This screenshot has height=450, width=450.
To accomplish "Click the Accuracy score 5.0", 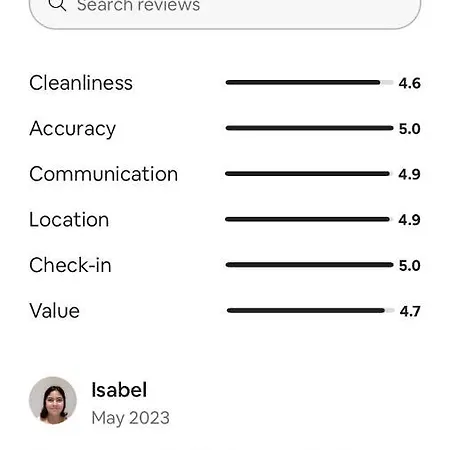I will pyautogui.click(x=409, y=129).
